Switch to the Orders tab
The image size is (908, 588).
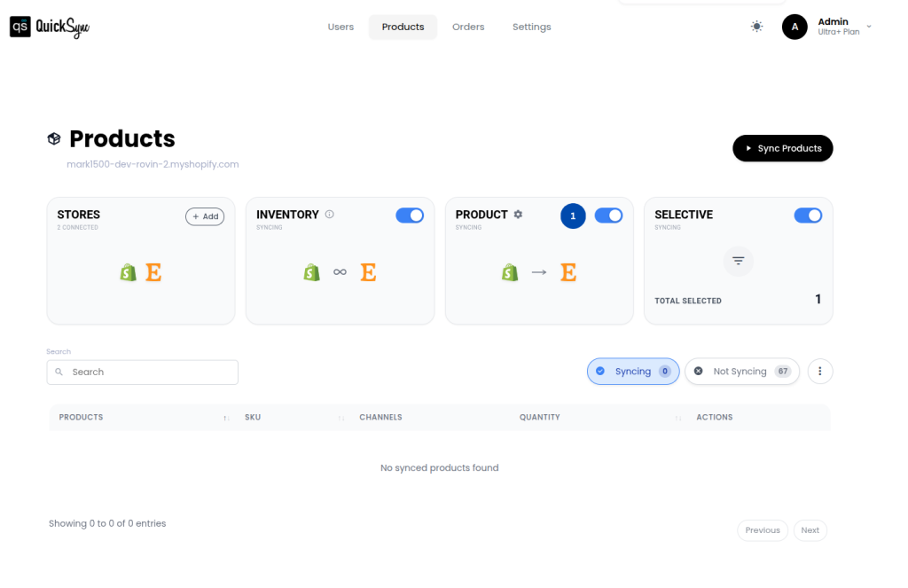pyautogui.click(x=468, y=27)
